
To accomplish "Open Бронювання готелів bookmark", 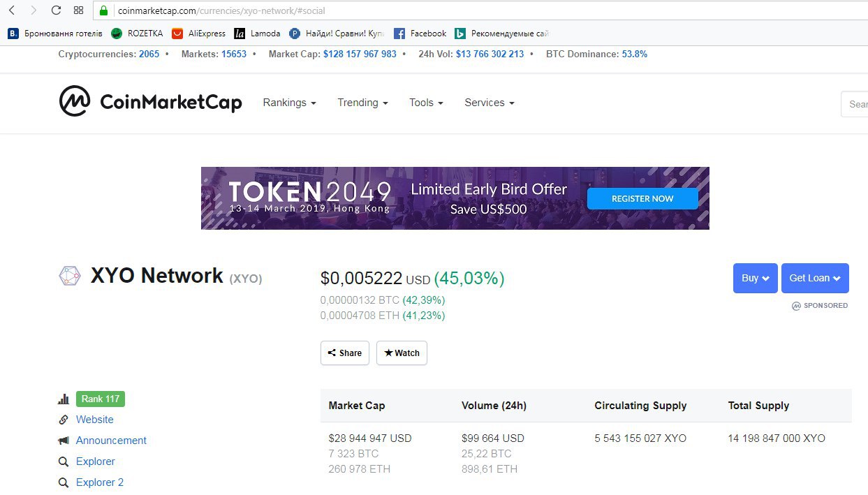I will 55,34.
